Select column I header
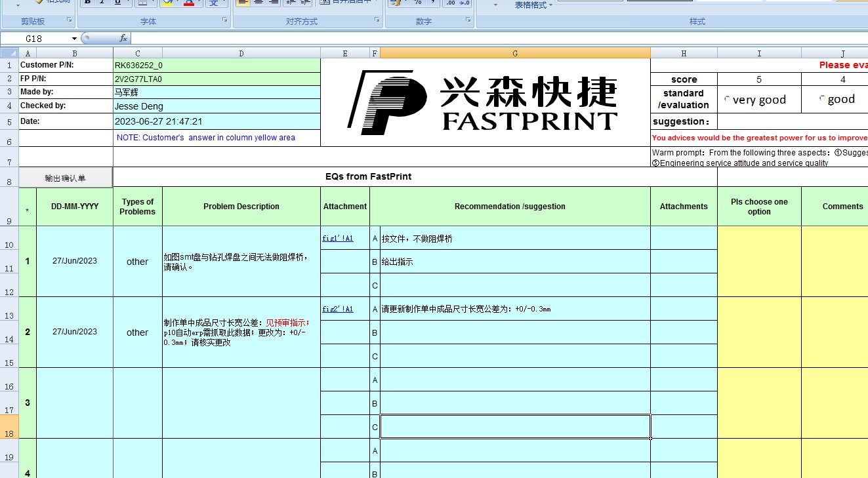The height and width of the screenshot is (478, 868). click(759, 53)
